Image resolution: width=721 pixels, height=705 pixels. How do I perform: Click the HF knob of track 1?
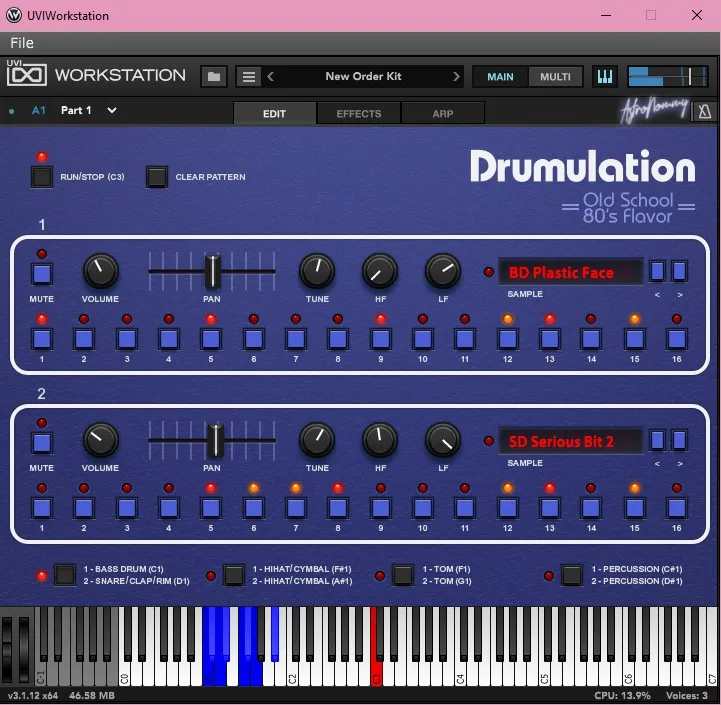[380, 271]
